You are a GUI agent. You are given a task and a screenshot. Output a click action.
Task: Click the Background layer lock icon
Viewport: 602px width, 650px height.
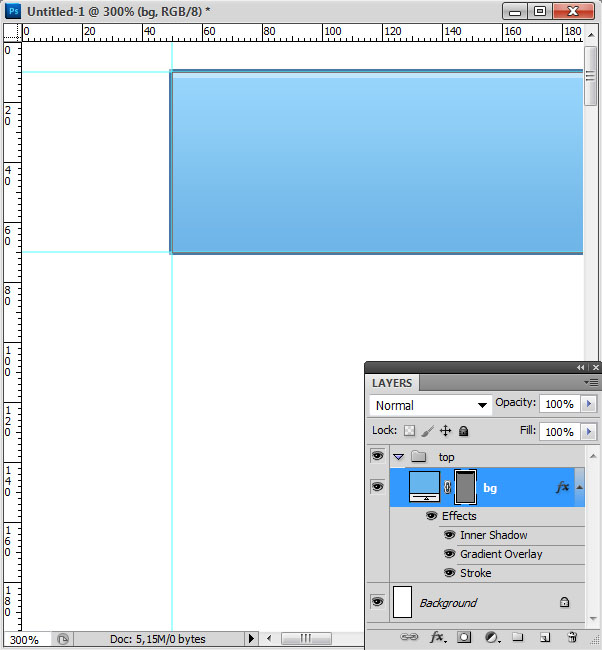(x=564, y=602)
